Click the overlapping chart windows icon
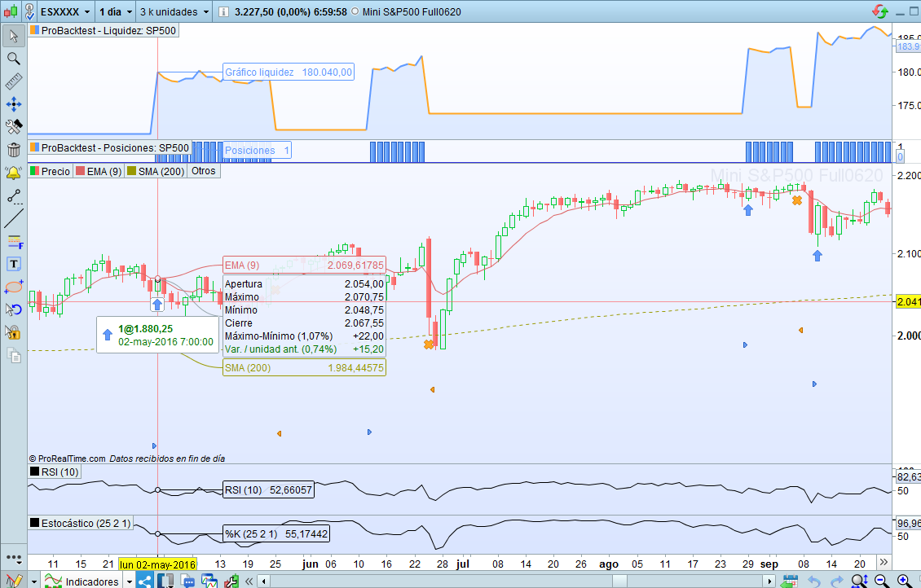The height and width of the screenshot is (588, 921). (x=209, y=581)
